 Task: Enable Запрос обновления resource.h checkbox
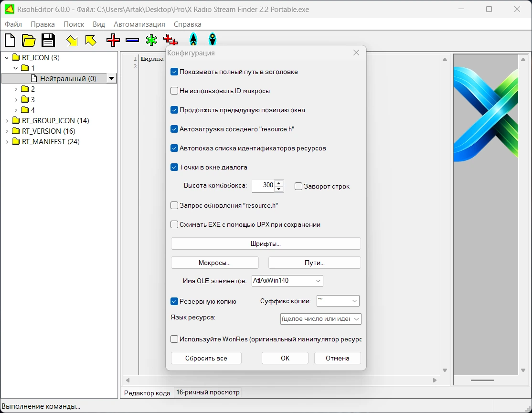click(174, 205)
